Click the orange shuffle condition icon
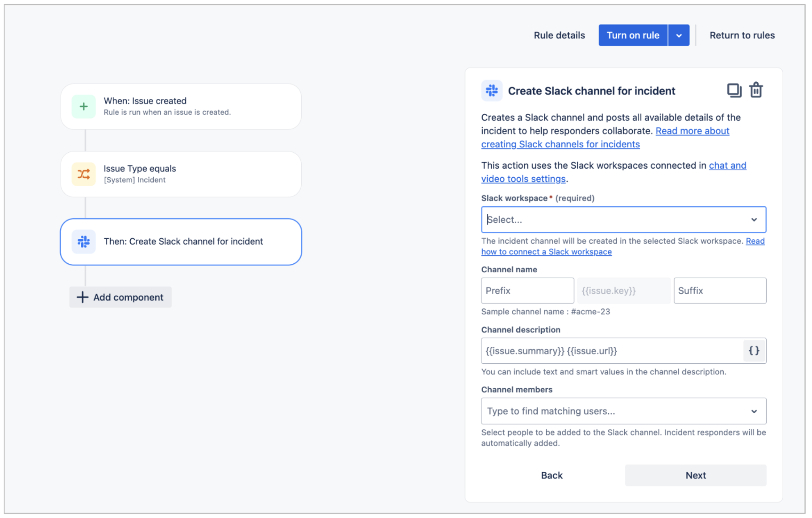 pos(84,174)
